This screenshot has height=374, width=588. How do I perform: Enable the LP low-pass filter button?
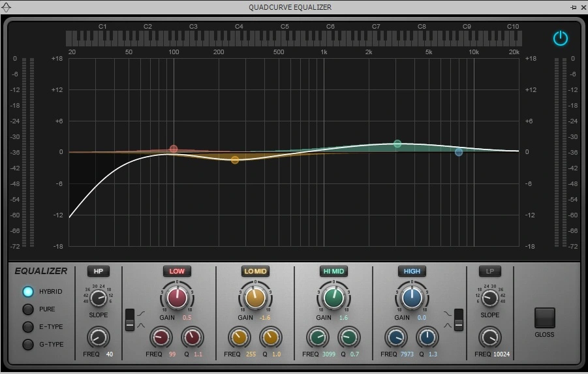pos(489,272)
